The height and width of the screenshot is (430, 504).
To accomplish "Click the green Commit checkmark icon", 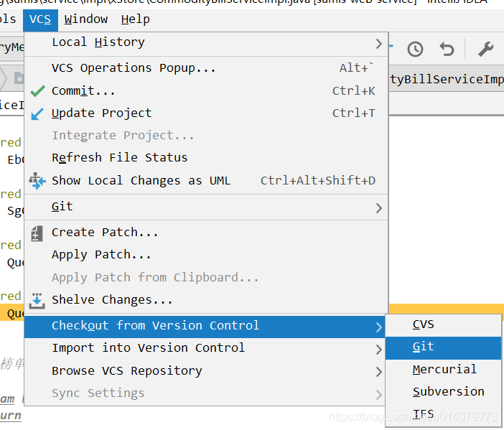I will pos(37,91).
